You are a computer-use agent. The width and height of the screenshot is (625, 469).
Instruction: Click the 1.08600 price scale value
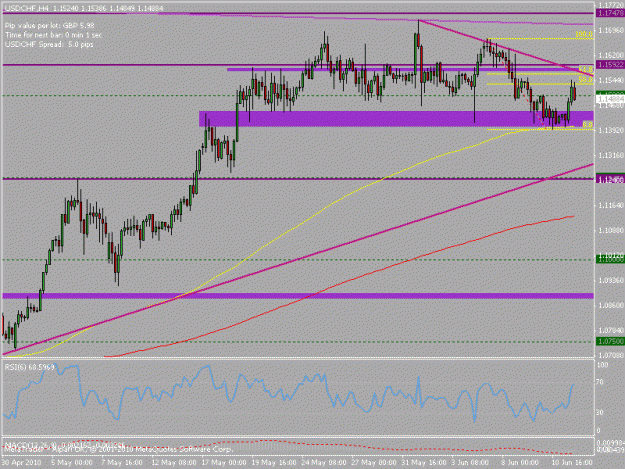[611, 305]
